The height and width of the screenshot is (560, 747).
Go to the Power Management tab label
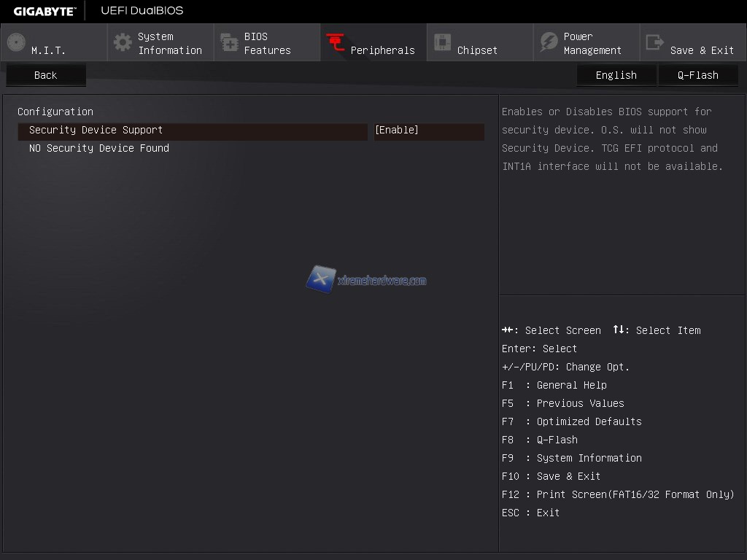[592, 43]
